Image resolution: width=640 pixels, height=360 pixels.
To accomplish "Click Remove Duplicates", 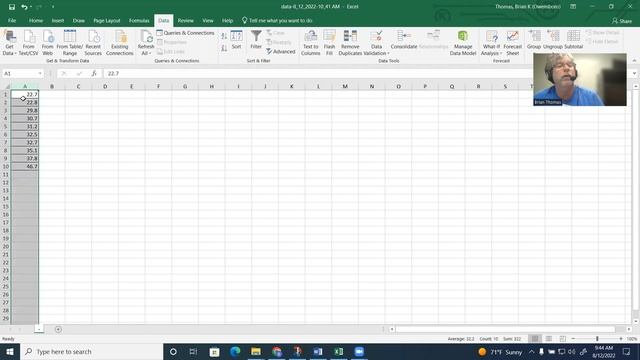I will tap(350, 43).
